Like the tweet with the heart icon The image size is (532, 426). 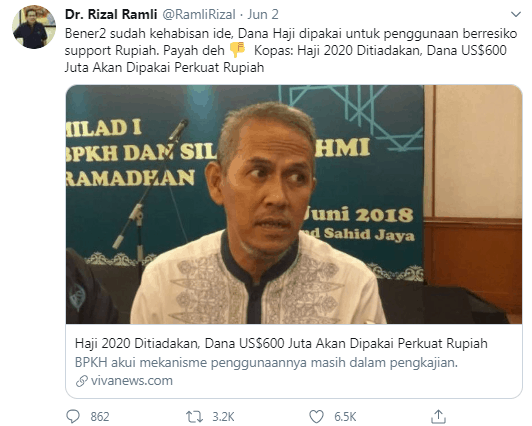[316, 417]
